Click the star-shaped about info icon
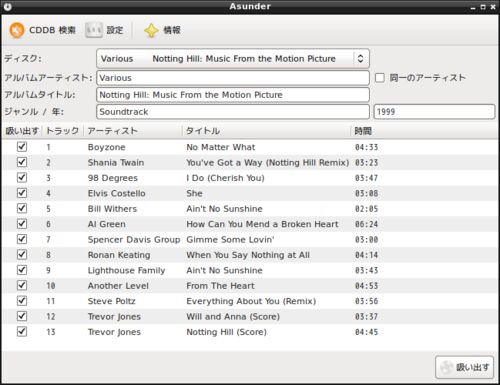The width and height of the screenshot is (500, 385). 151,31
